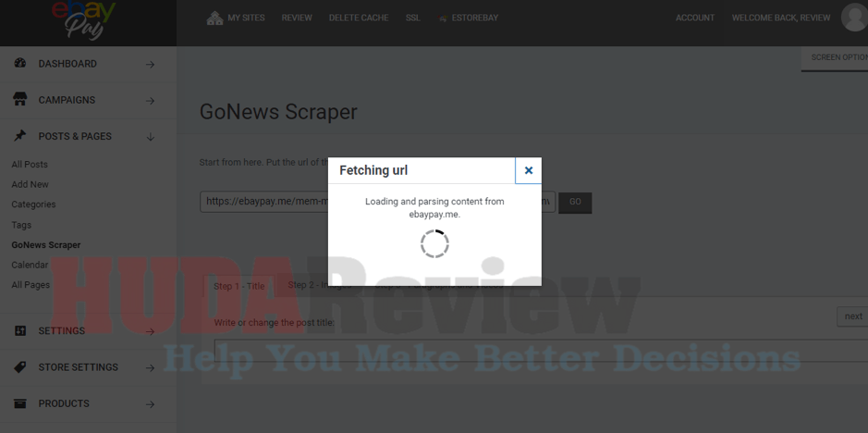This screenshot has height=433, width=868.
Task: Open GoNews Scraper sidebar link
Action: coord(46,244)
